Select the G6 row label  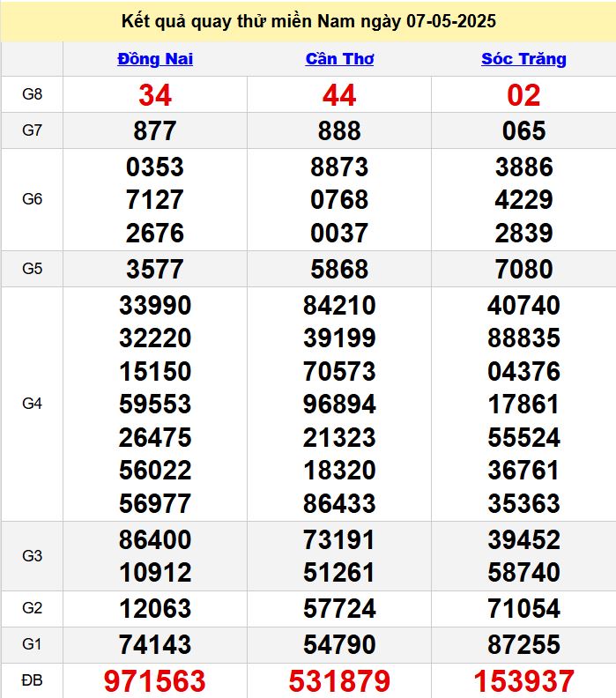[32, 199]
